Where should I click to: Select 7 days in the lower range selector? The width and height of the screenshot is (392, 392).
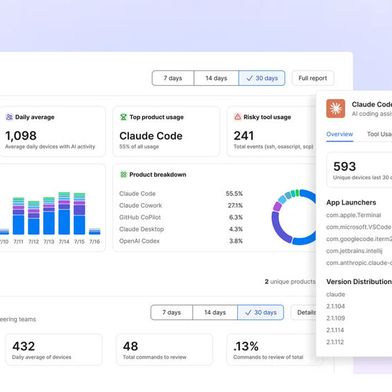point(172,312)
